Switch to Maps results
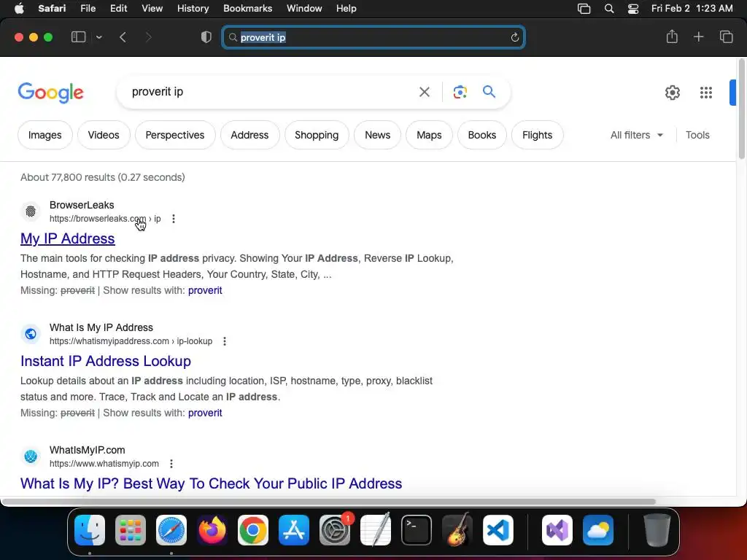Image resolution: width=747 pixels, height=560 pixels. coord(429,135)
